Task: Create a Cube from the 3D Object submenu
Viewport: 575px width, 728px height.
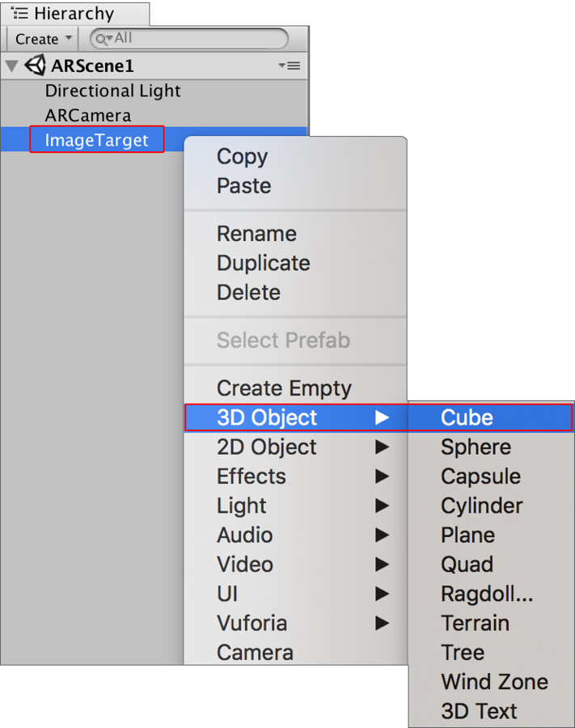Action: [491, 417]
